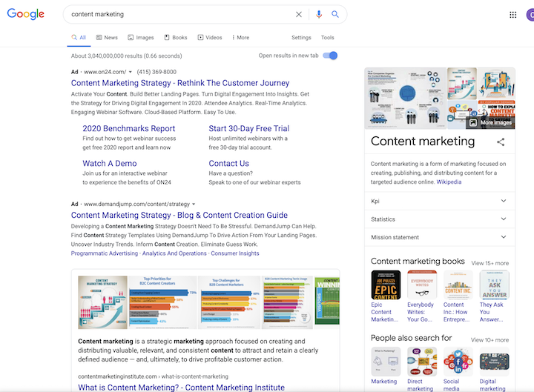Open Content Marketing Strategy - Rethink The Customer Journey
Screen dimensions: 534x392
pos(180,83)
